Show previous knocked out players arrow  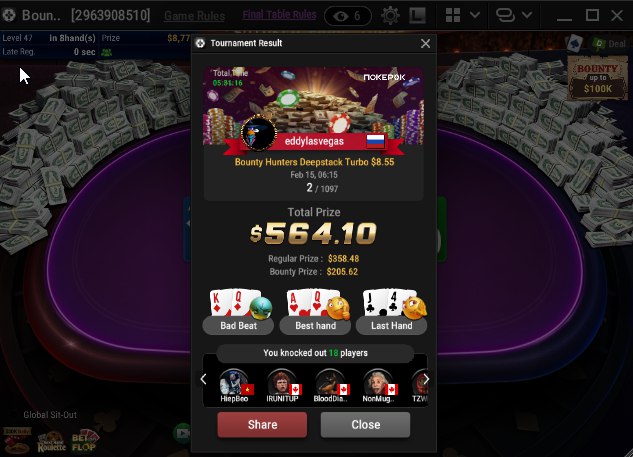[203, 379]
